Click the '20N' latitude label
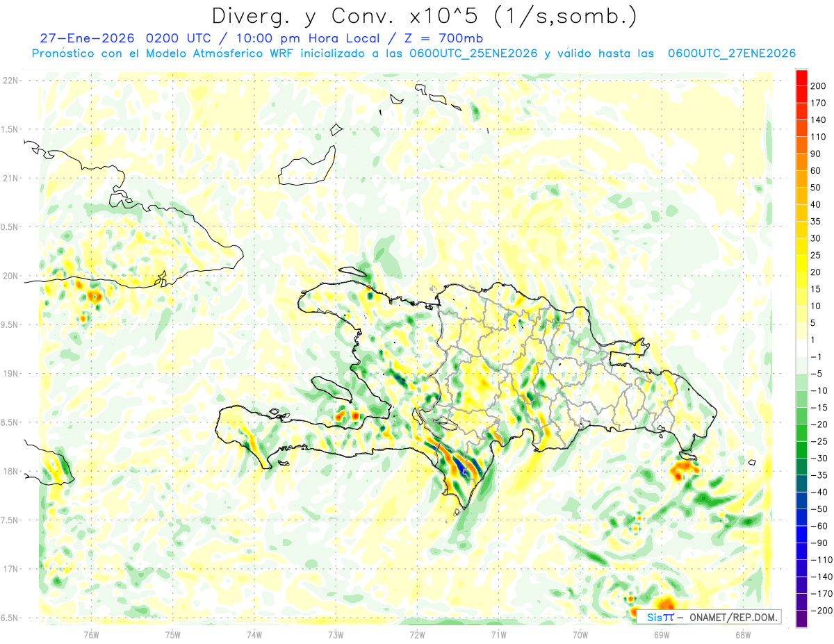The image size is (834, 644). click(10, 276)
